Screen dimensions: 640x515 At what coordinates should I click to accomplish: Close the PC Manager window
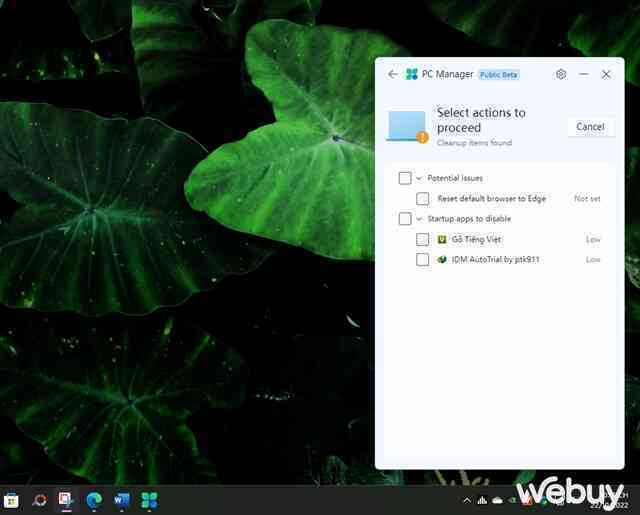click(x=606, y=74)
